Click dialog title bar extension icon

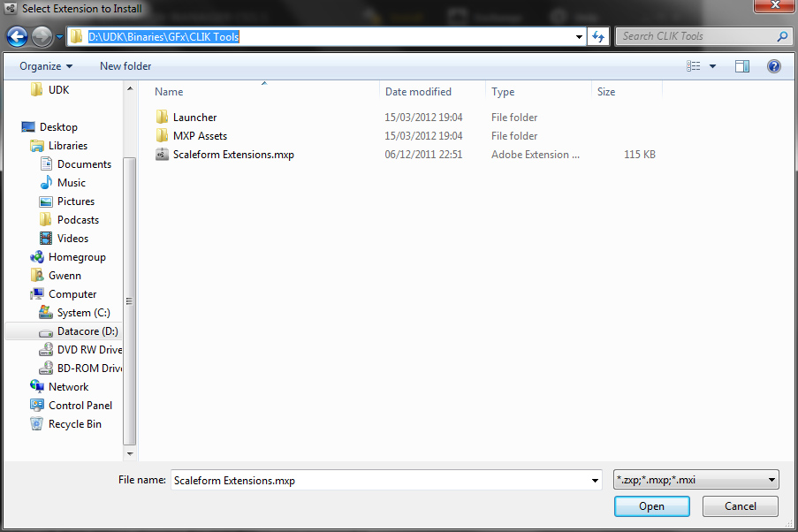click(x=11, y=8)
